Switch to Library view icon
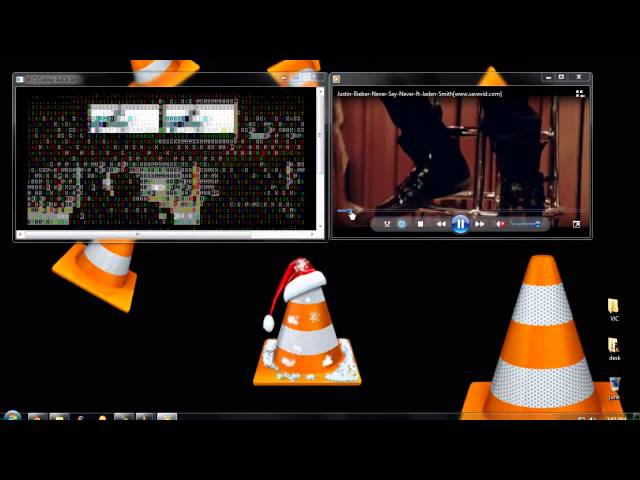The image size is (640, 480). tap(580, 94)
